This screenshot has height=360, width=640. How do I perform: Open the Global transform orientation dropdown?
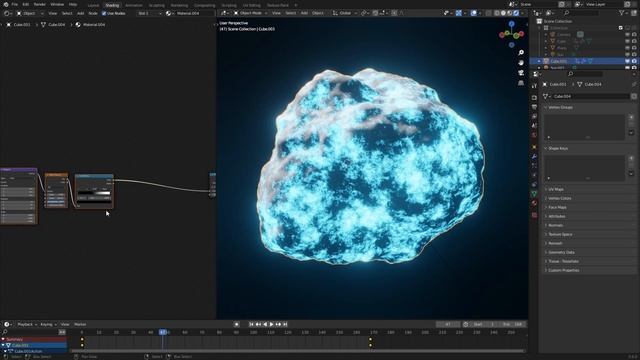pos(345,13)
